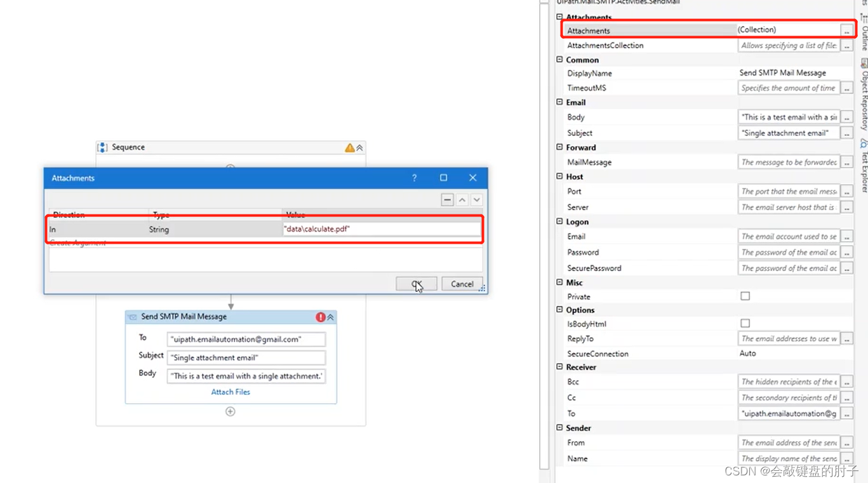Open the ellipsis editor for Bcc
This screenshot has height=483, width=868.
click(846, 381)
